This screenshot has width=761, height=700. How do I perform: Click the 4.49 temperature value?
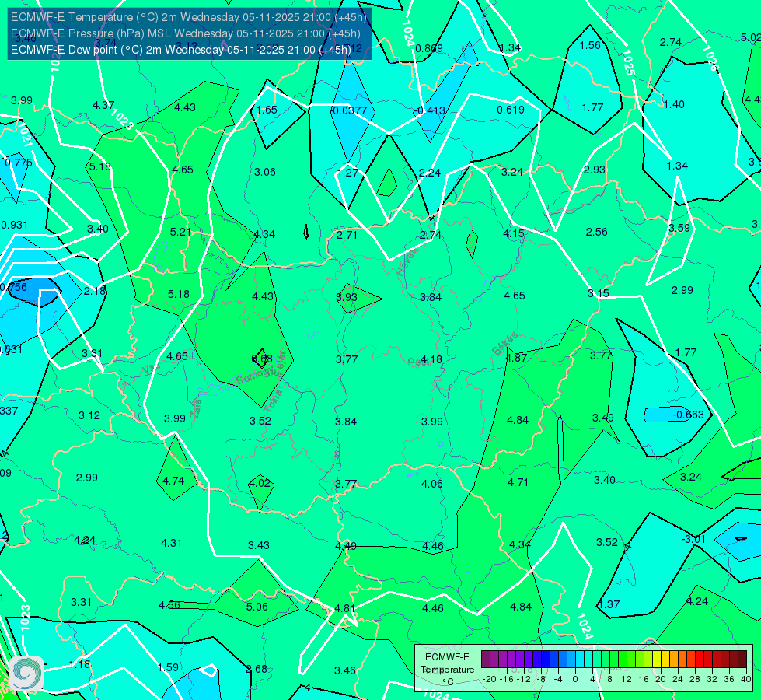coord(346,546)
